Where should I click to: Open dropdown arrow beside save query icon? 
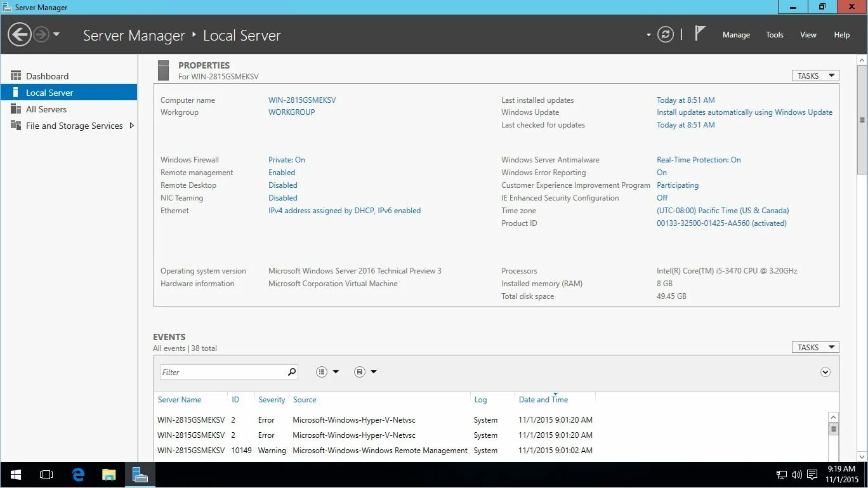click(374, 372)
